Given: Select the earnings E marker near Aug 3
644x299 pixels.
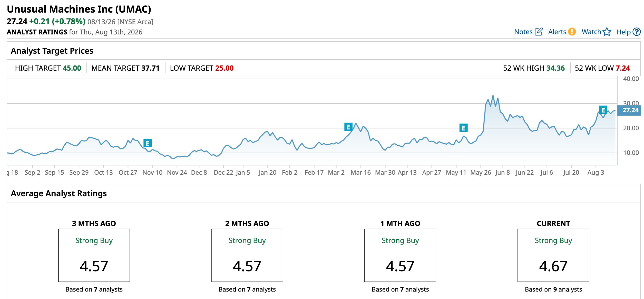Looking at the screenshot, I should point(603,110).
